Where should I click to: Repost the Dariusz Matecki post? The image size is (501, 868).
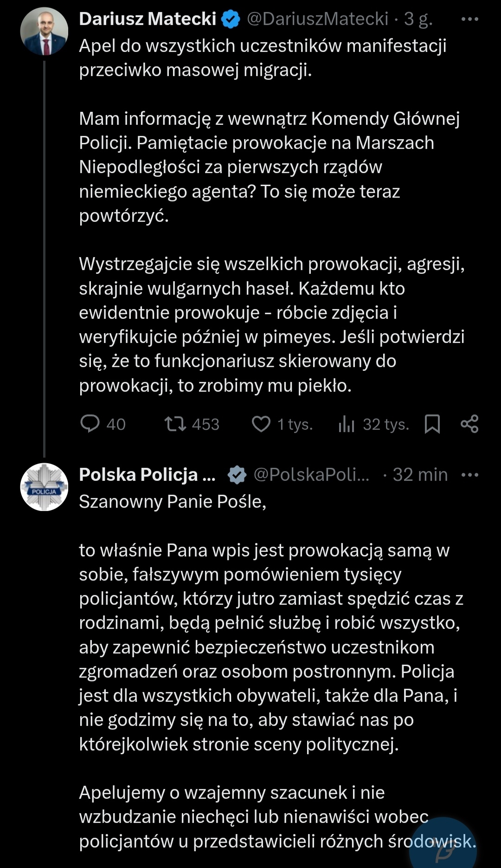175,424
